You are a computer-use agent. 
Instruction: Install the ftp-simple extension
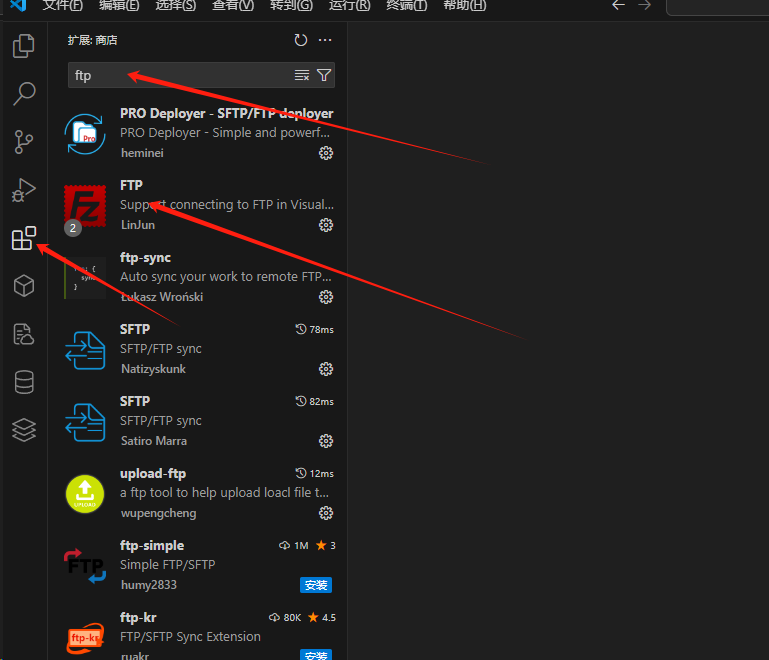click(x=316, y=585)
